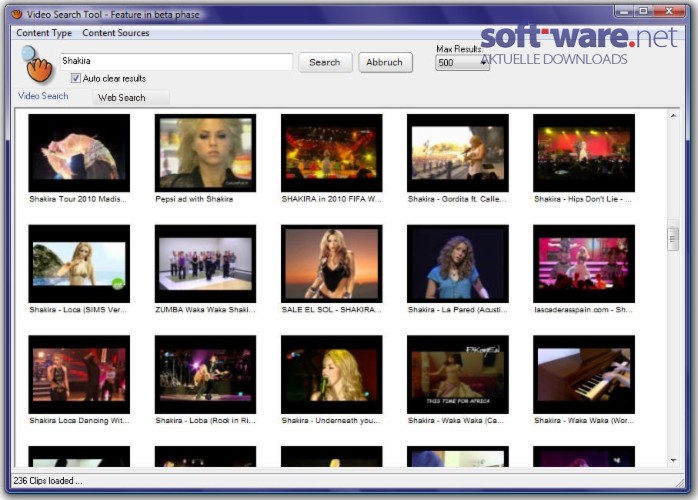This screenshot has height=500, width=698.
Task: Open Shakira La Pared thumbnail
Action: (x=458, y=264)
